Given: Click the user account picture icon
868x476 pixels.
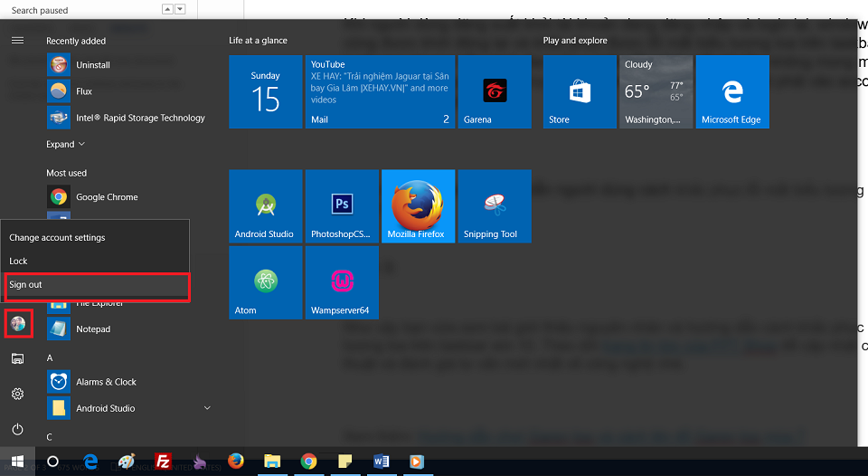Looking at the screenshot, I should pyautogui.click(x=18, y=324).
